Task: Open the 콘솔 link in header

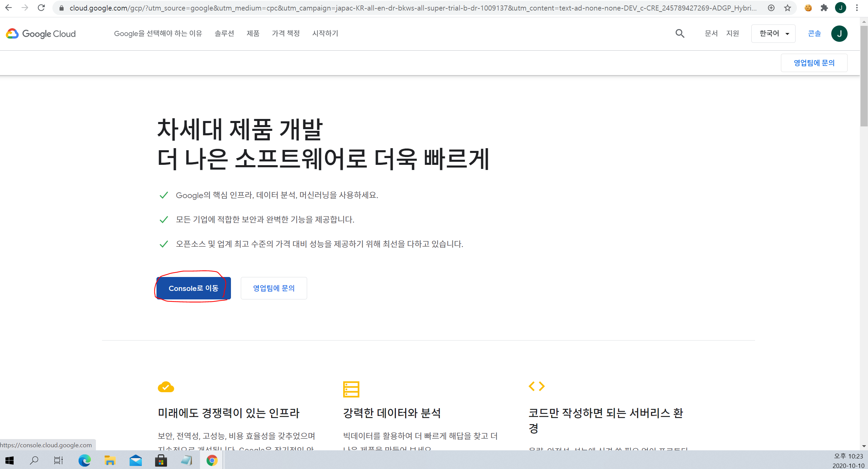Action: click(814, 33)
